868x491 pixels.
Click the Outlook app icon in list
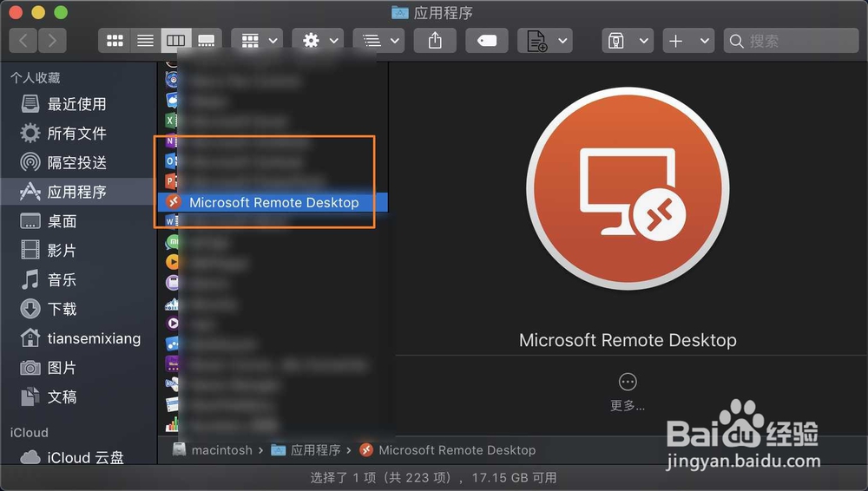tap(171, 161)
